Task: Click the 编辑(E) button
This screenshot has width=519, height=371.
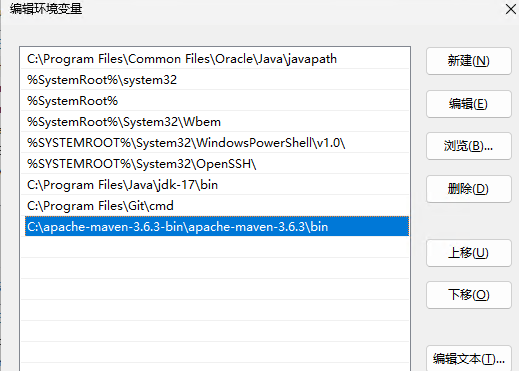Action: (468, 104)
